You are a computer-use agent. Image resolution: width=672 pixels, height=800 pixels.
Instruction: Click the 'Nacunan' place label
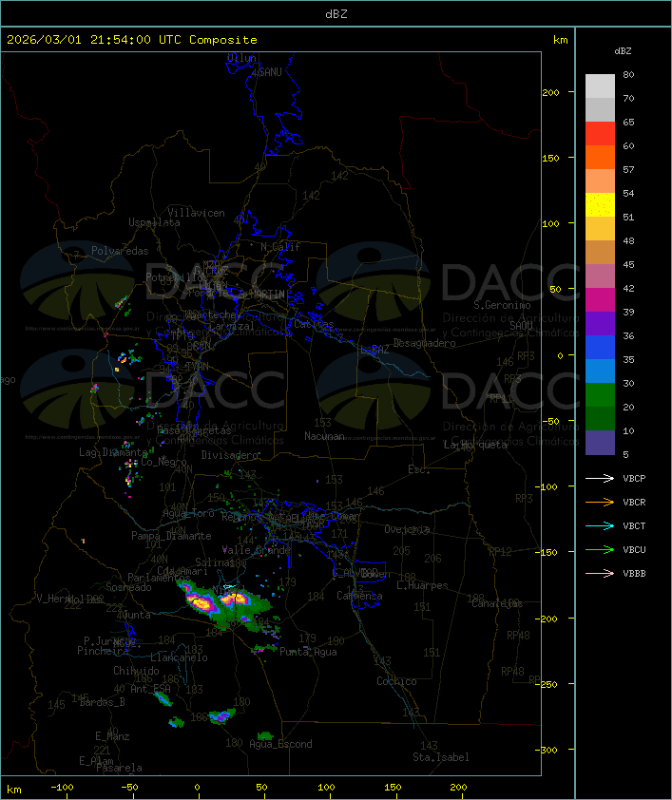tap(324, 436)
